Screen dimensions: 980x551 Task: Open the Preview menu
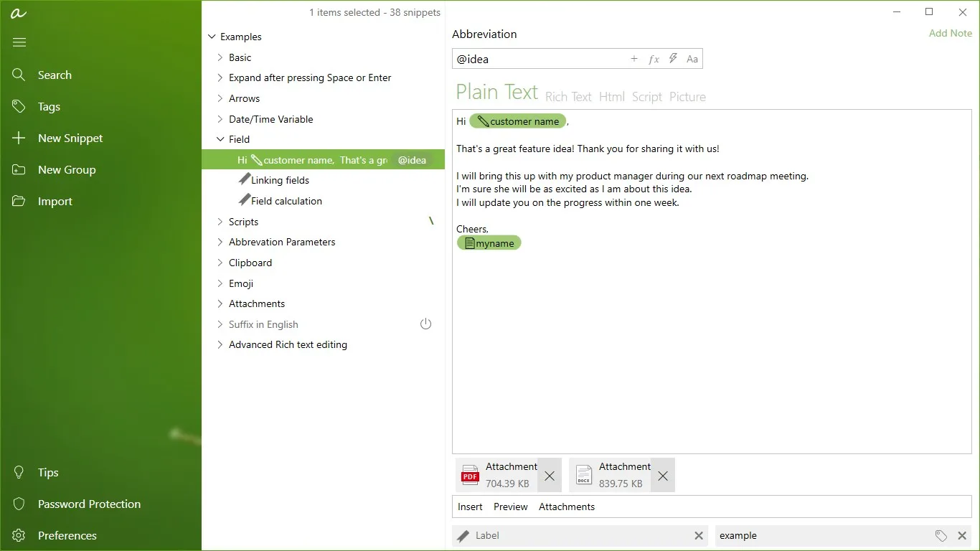pos(511,507)
